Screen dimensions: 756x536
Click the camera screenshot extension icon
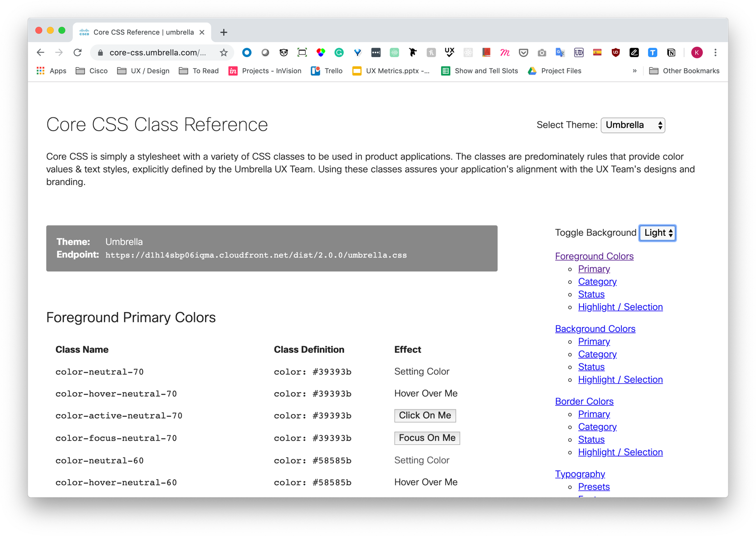541,53
